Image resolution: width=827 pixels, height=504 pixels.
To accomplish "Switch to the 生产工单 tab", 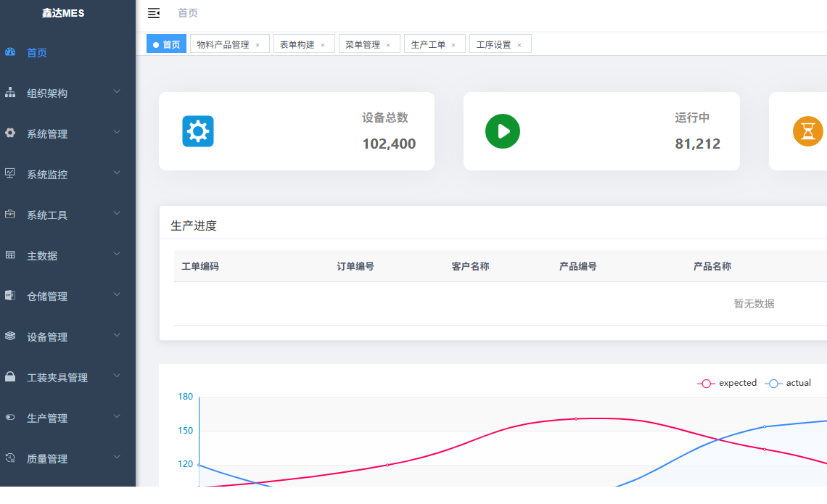I will 428,44.
